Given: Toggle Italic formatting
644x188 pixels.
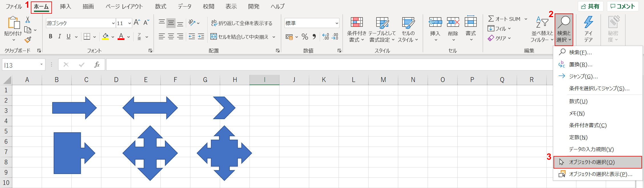Looking at the screenshot, I should (59, 37).
